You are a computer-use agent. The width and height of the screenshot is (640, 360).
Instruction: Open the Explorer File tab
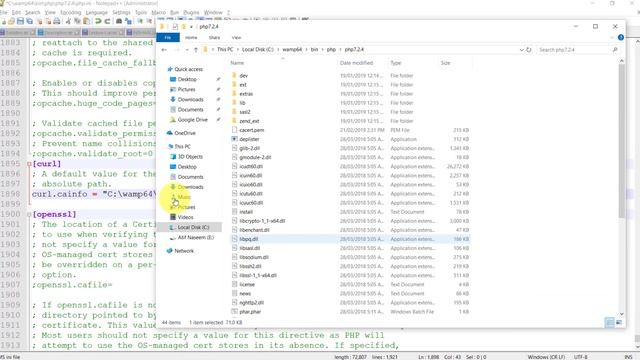pos(168,38)
